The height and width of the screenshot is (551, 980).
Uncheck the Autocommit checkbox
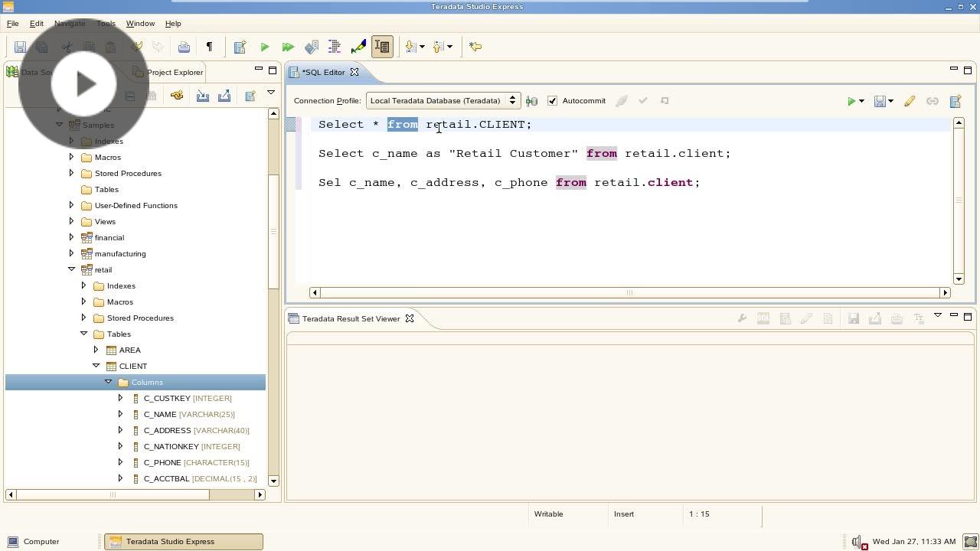(x=552, y=101)
